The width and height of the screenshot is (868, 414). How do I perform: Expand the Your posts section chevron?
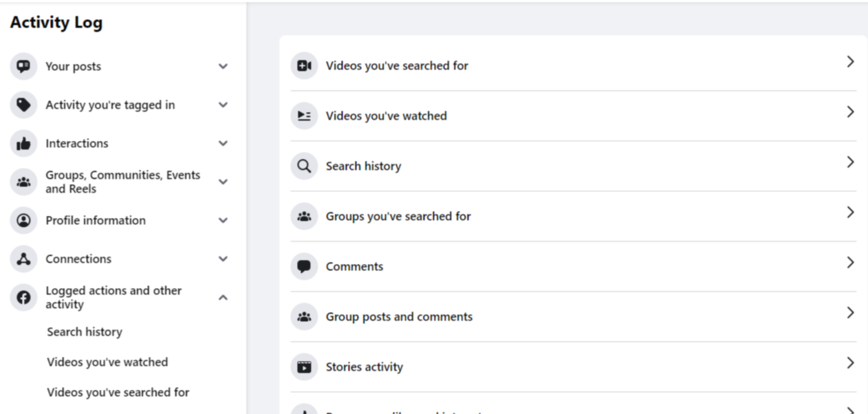pyautogui.click(x=223, y=67)
